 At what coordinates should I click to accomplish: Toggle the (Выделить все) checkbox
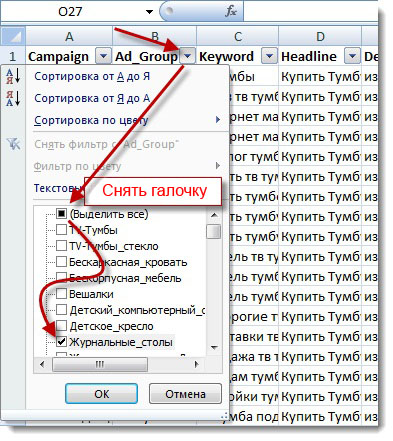(61, 213)
